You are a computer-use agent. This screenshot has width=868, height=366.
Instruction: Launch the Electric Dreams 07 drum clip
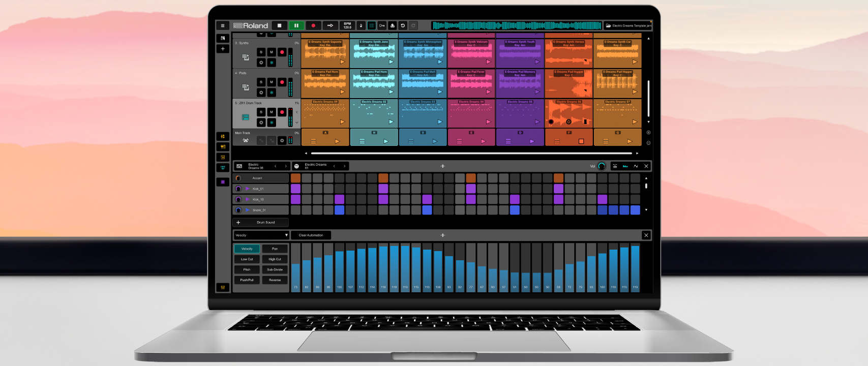click(635, 122)
